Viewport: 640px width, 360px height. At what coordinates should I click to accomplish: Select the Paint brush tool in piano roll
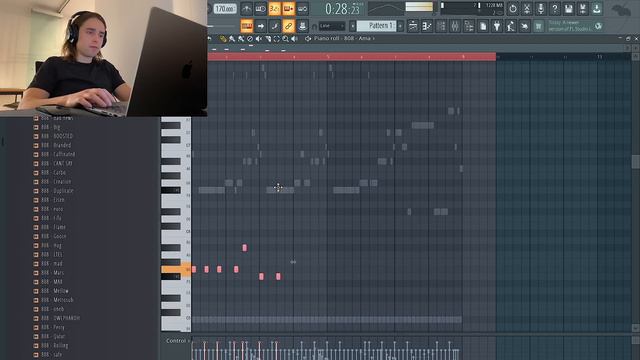pos(232,39)
